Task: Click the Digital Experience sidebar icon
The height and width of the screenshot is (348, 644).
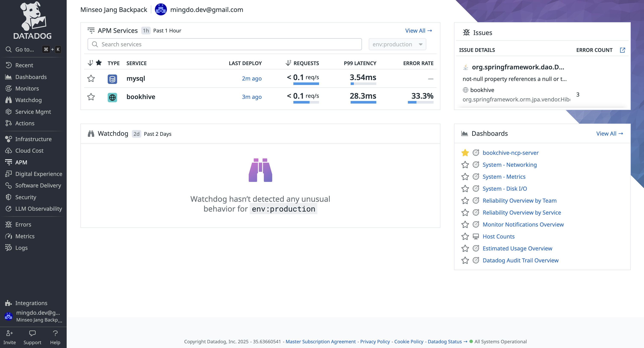Action: 9,174
